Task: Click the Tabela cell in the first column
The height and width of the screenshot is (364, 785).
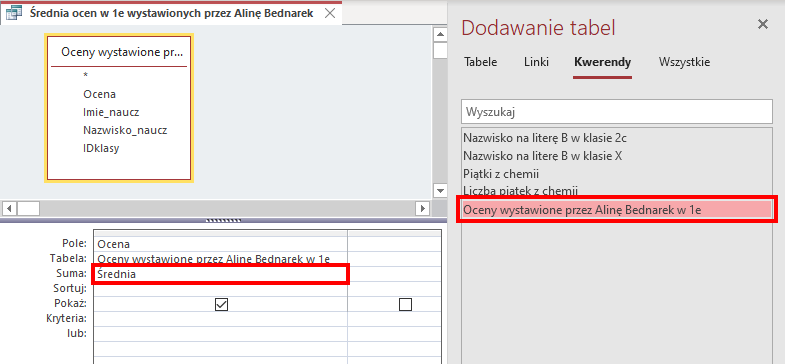Action: [220, 259]
